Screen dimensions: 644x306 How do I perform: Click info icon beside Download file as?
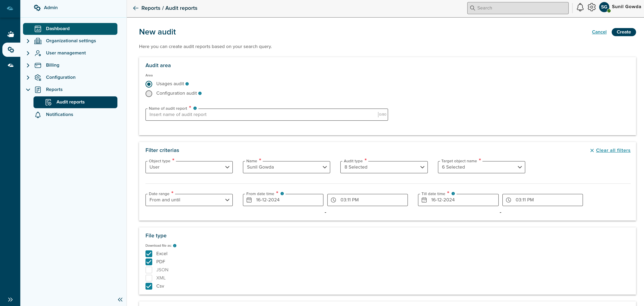click(x=175, y=245)
